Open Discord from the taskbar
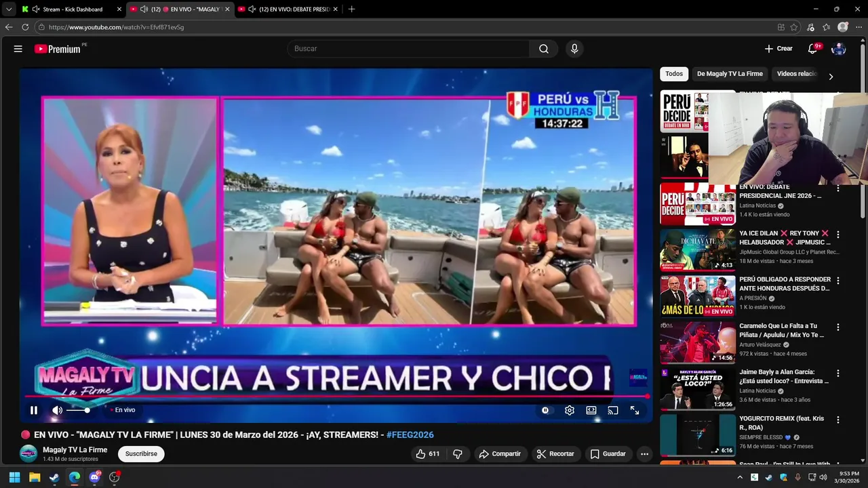This screenshot has width=868, height=488. coord(95,477)
